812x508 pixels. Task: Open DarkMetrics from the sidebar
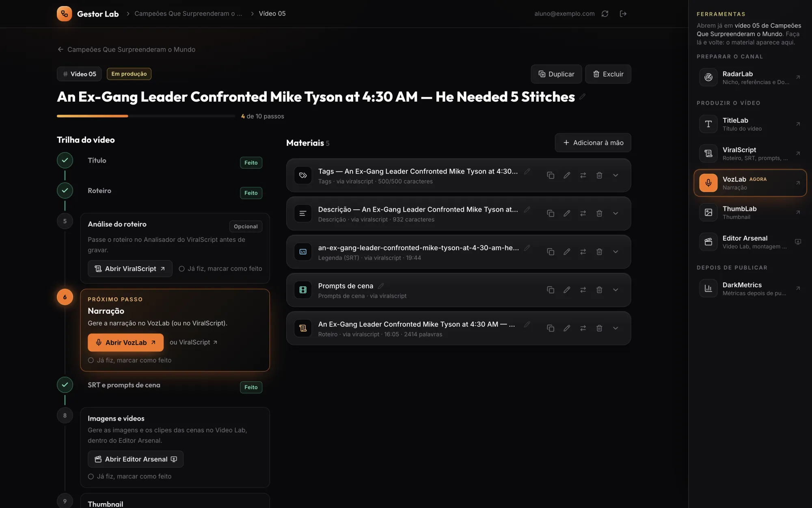tap(750, 289)
